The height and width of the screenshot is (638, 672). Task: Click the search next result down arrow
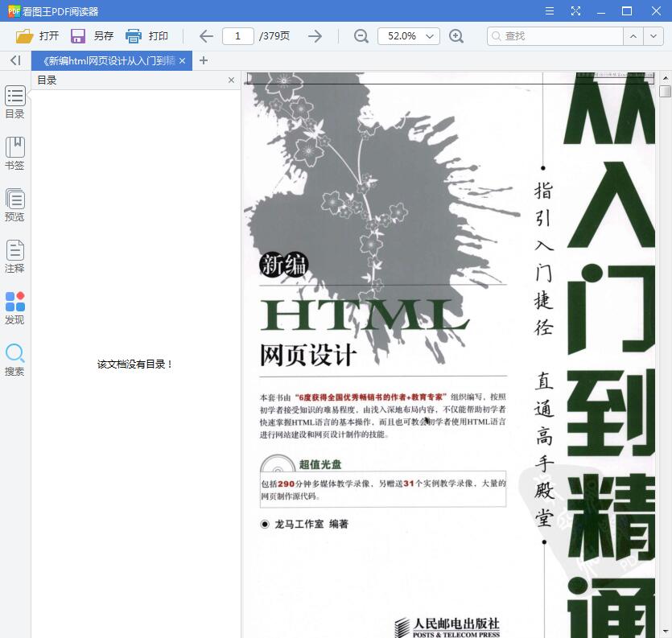653,36
